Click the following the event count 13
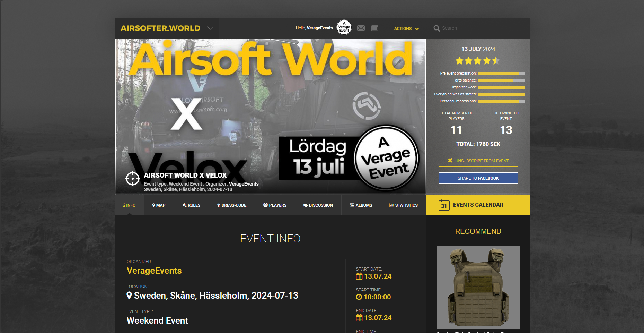 click(506, 130)
